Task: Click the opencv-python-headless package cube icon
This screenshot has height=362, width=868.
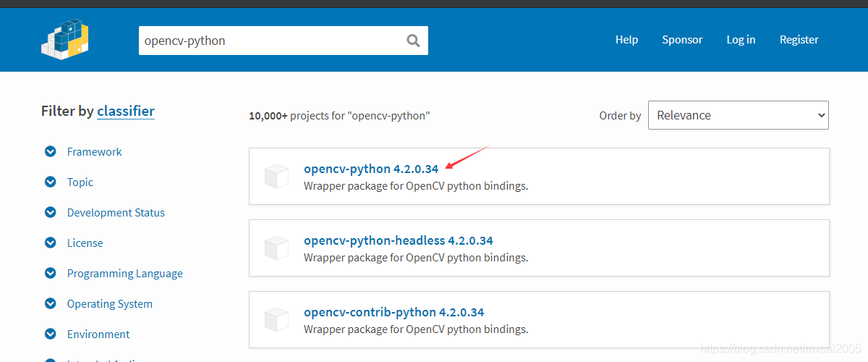Action: point(276,248)
